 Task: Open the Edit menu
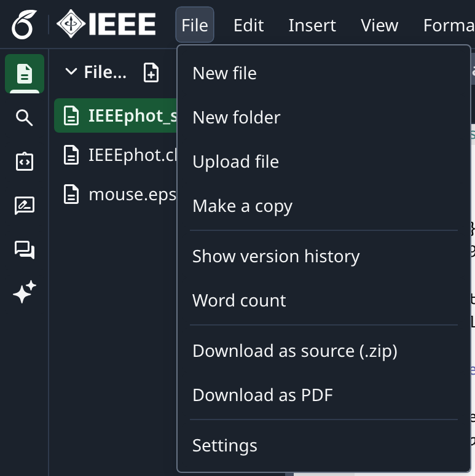tap(248, 25)
